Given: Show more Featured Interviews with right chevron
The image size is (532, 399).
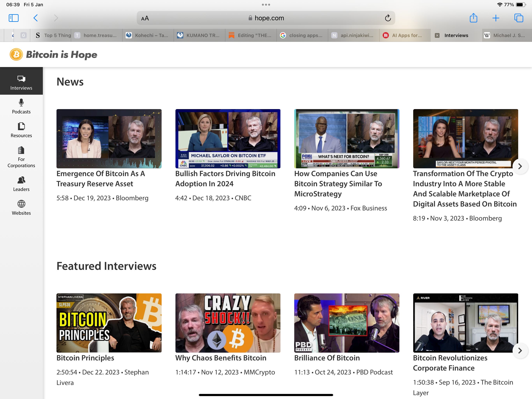Looking at the screenshot, I should point(520,351).
